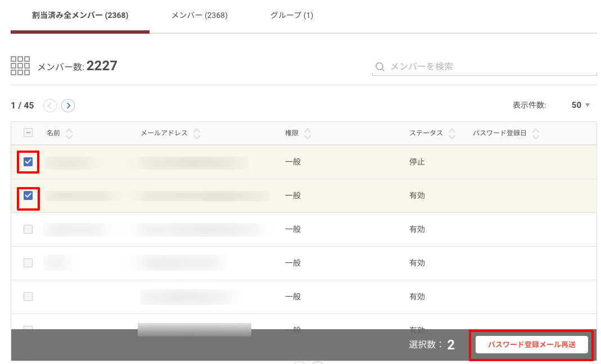Click パスワード登録メール再送 button
The image size is (601, 364).
point(532,344)
